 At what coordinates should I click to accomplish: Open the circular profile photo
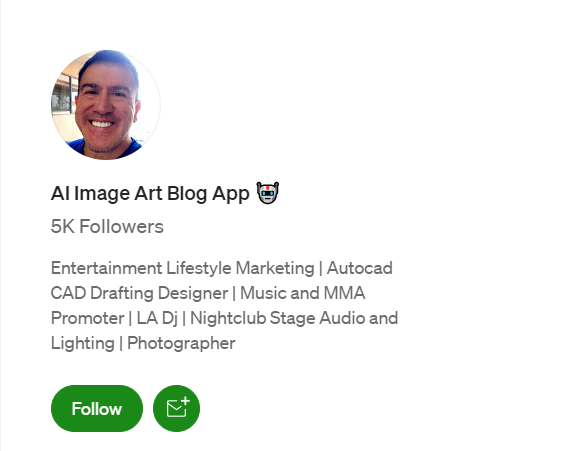(106, 105)
